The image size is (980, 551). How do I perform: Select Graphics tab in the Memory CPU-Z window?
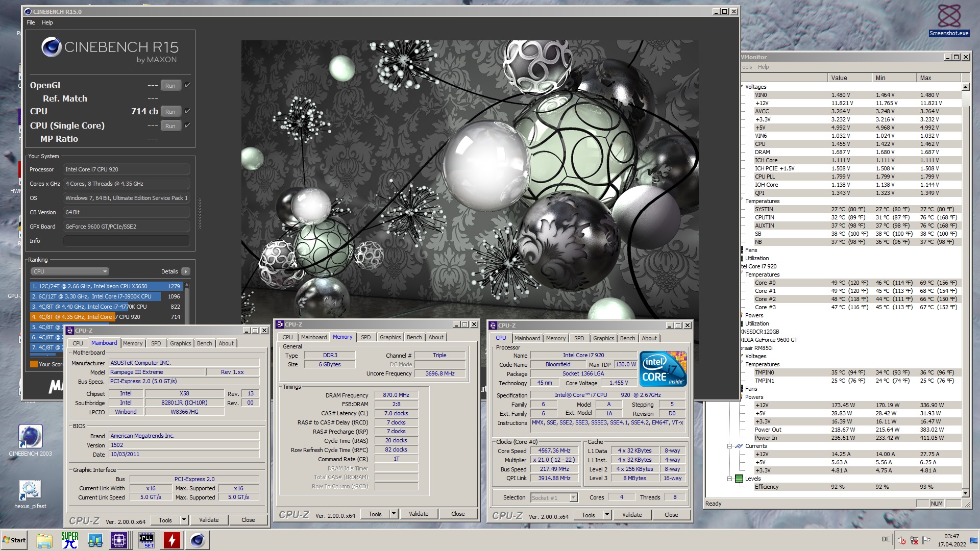tap(390, 337)
